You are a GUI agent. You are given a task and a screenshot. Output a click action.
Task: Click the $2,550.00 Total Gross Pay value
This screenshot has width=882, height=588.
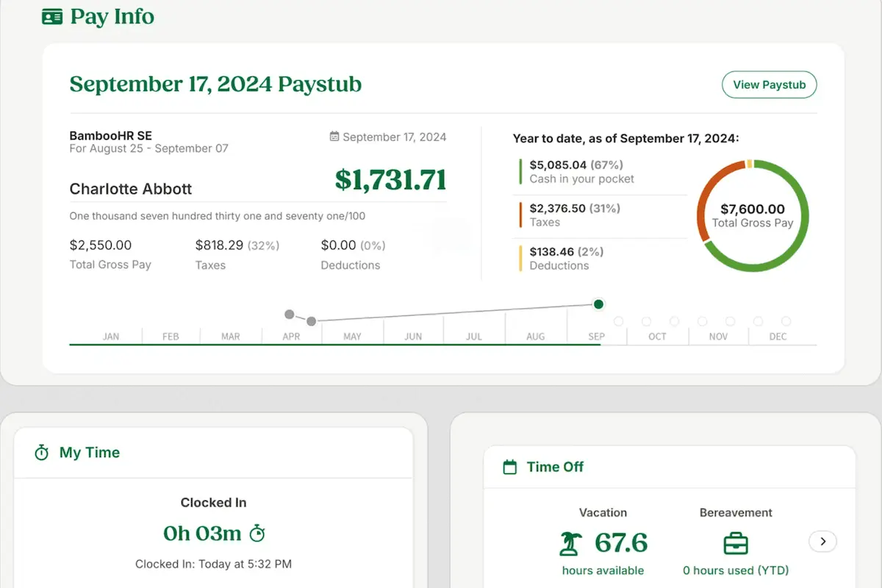coord(101,245)
